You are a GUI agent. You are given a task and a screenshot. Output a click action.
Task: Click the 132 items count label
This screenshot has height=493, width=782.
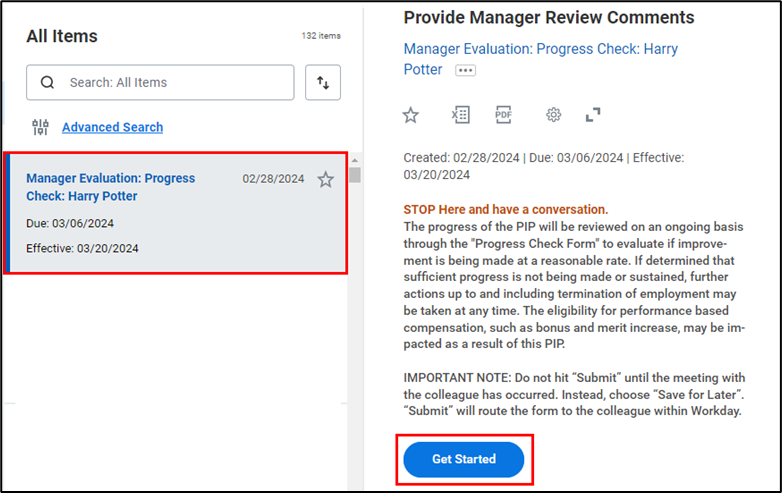320,36
